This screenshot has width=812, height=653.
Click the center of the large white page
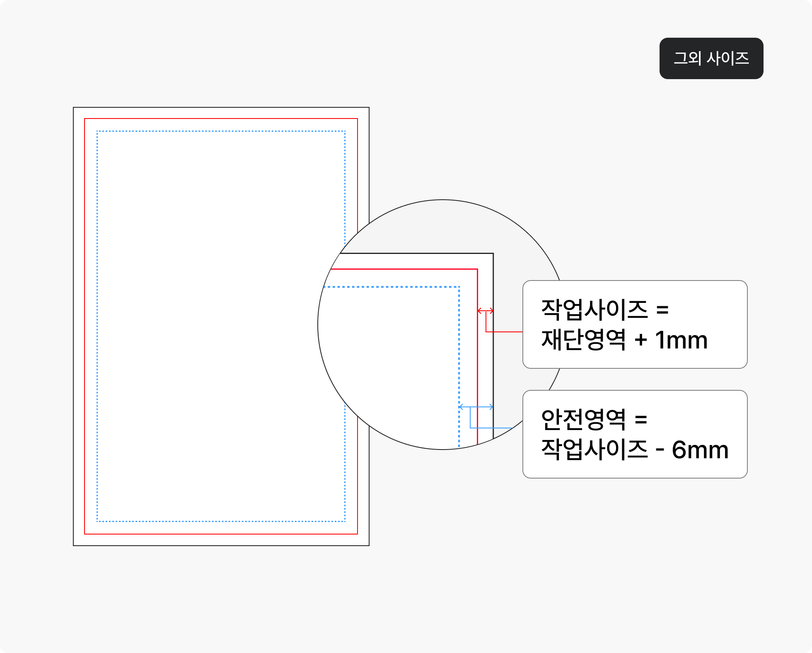pyautogui.click(x=221, y=326)
